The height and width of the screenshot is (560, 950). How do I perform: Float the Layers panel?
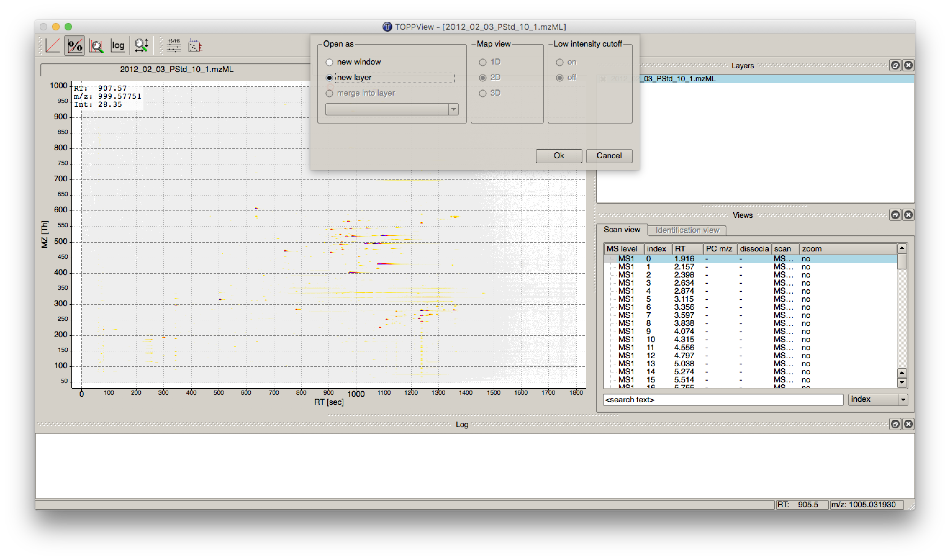tap(894, 65)
